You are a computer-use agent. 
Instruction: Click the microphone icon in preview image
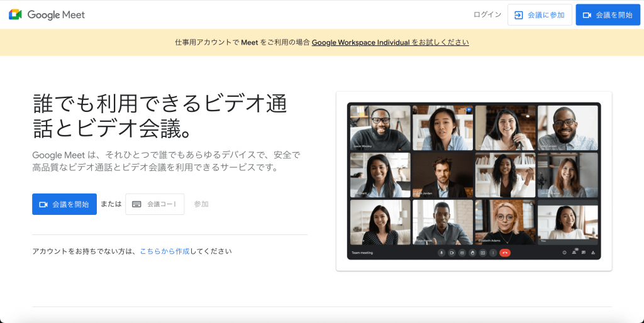coord(441,253)
